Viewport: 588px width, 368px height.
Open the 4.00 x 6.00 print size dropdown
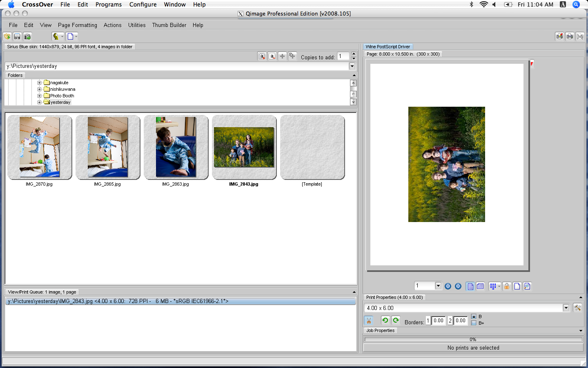[566, 308]
